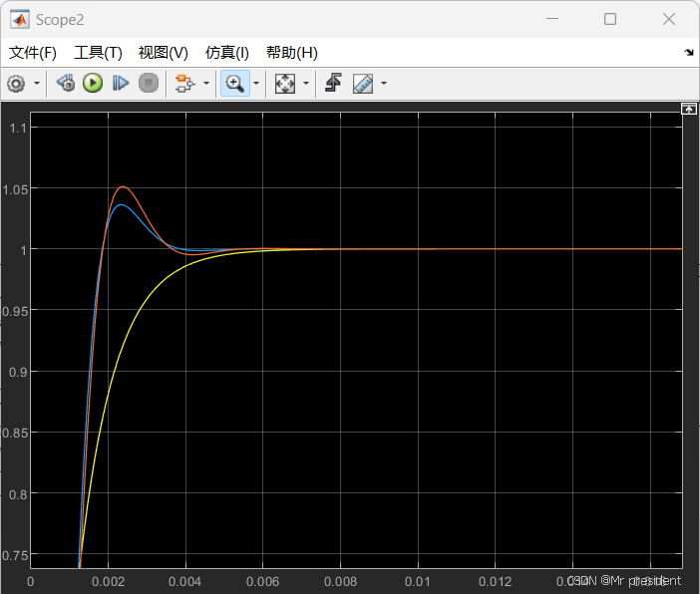Image resolution: width=700 pixels, height=594 pixels.
Task: Open the 视图(V) menu
Action: (x=163, y=53)
